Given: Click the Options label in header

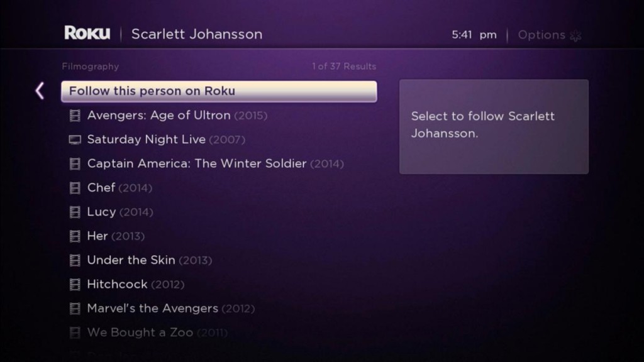Looking at the screenshot, I should point(541,35).
